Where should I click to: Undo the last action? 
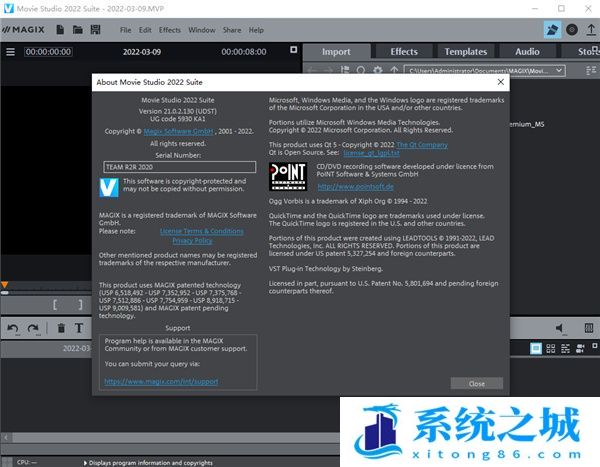13,328
